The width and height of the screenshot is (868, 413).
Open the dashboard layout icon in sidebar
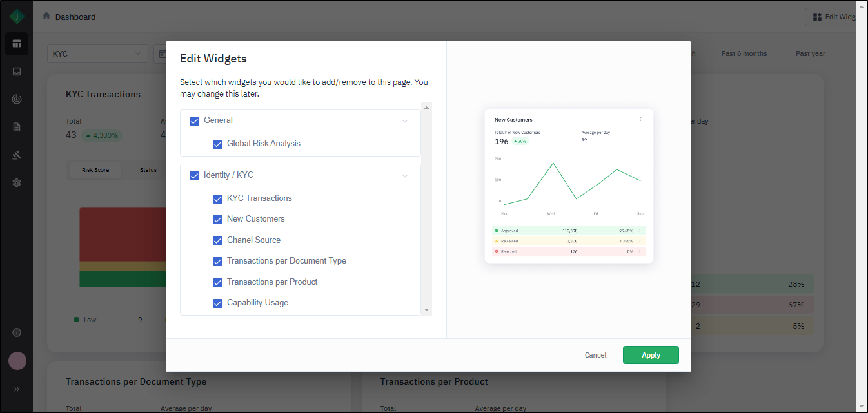click(x=17, y=44)
